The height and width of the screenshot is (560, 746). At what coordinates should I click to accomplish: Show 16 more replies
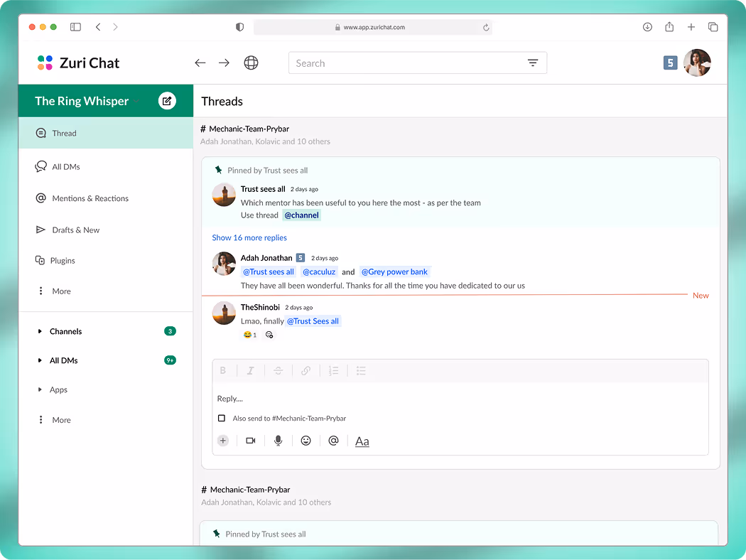pos(249,237)
